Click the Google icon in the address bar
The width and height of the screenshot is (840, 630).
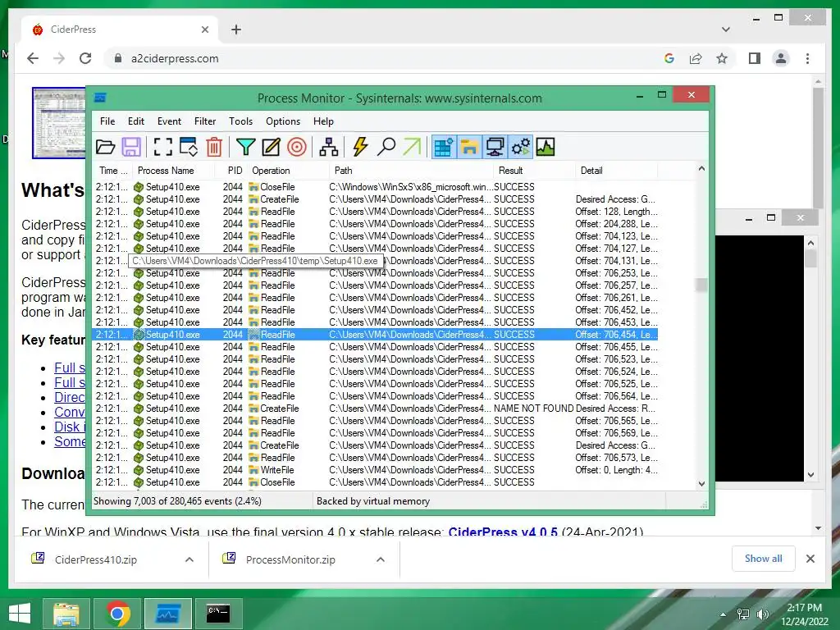click(669, 58)
